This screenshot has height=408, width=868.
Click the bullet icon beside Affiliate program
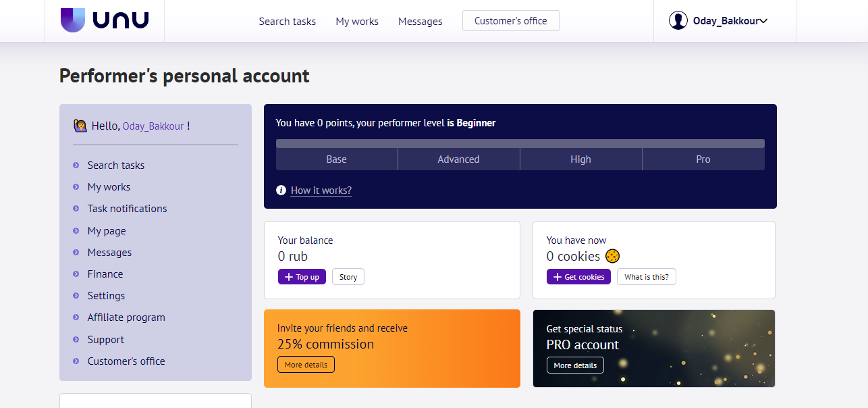click(x=76, y=317)
